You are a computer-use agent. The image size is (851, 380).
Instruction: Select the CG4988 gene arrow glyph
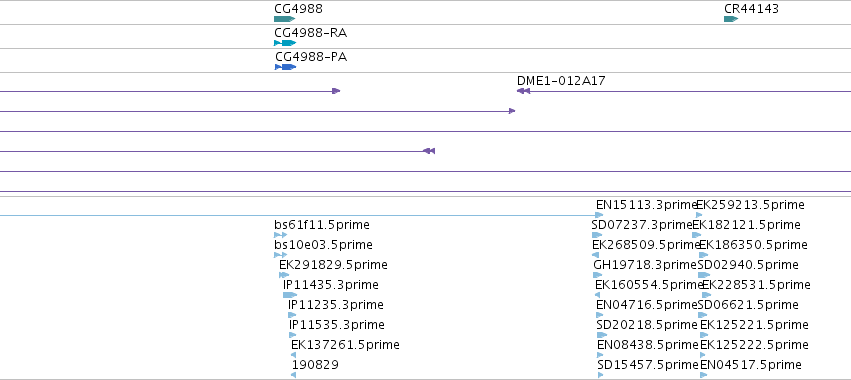(x=284, y=19)
